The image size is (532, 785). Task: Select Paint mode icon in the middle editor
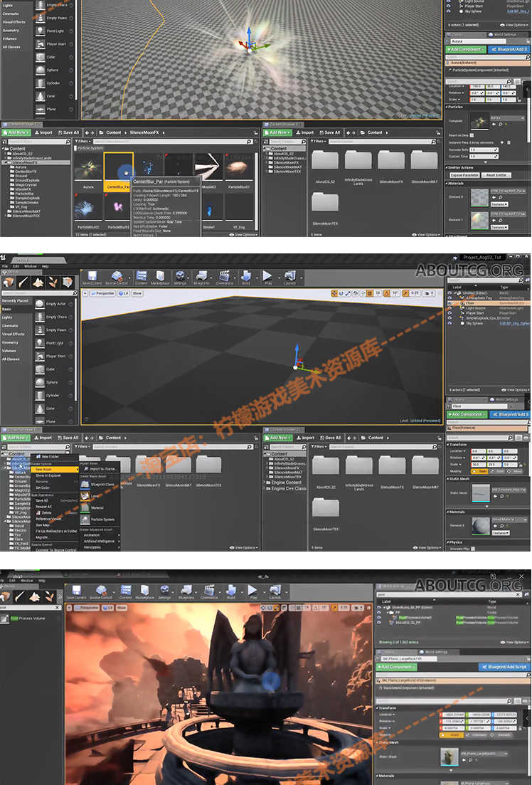click(x=23, y=282)
